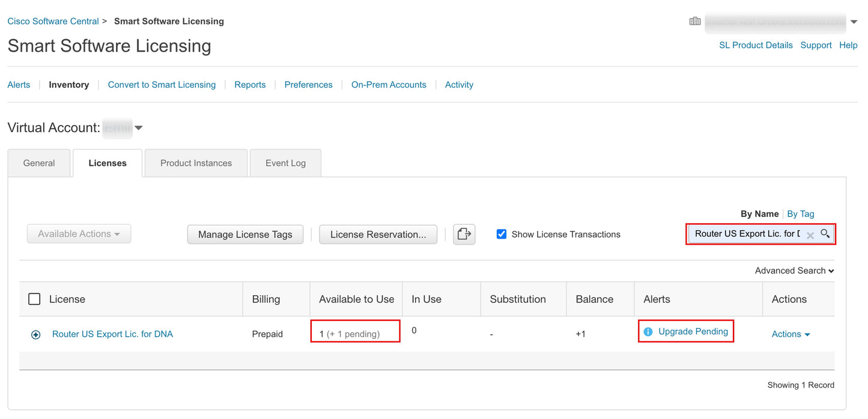The image size is (868, 419).
Task: Click inside the license search input field
Action: (x=745, y=234)
